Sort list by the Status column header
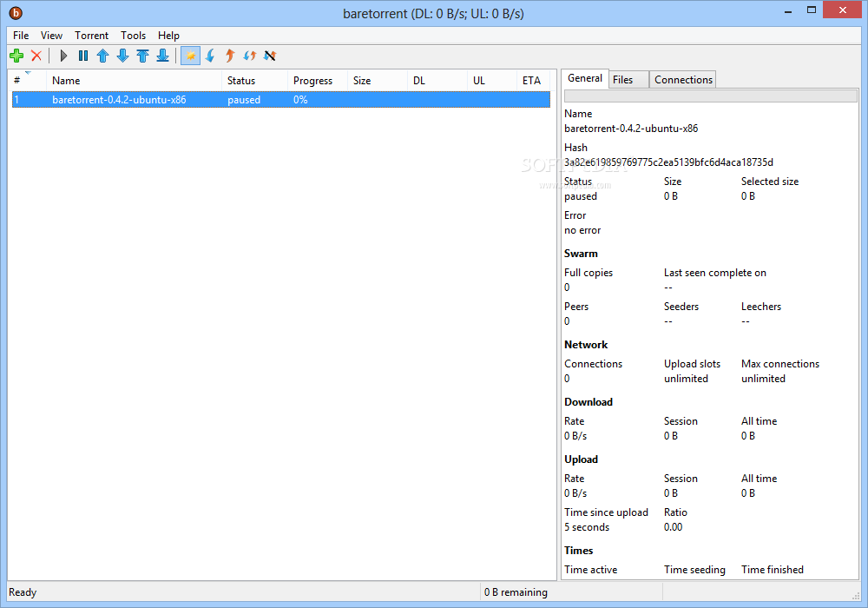Image resolution: width=868 pixels, height=608 pixels. coord(254,80)
